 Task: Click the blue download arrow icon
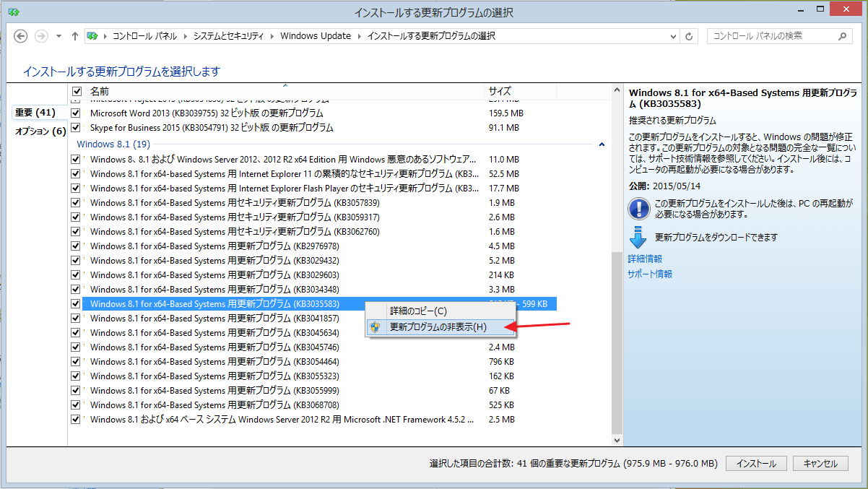tap(638, 237)
